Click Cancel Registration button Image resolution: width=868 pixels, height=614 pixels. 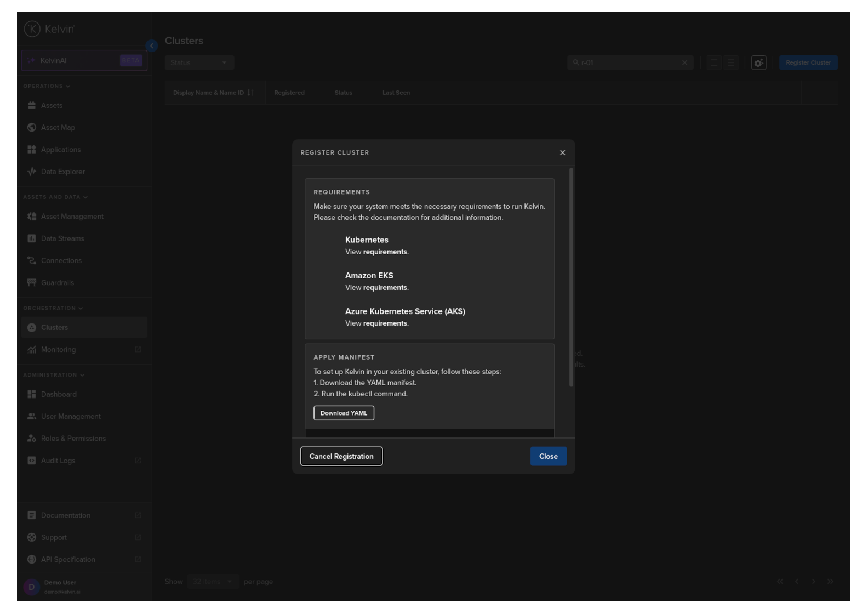click(x=341, y=457)
